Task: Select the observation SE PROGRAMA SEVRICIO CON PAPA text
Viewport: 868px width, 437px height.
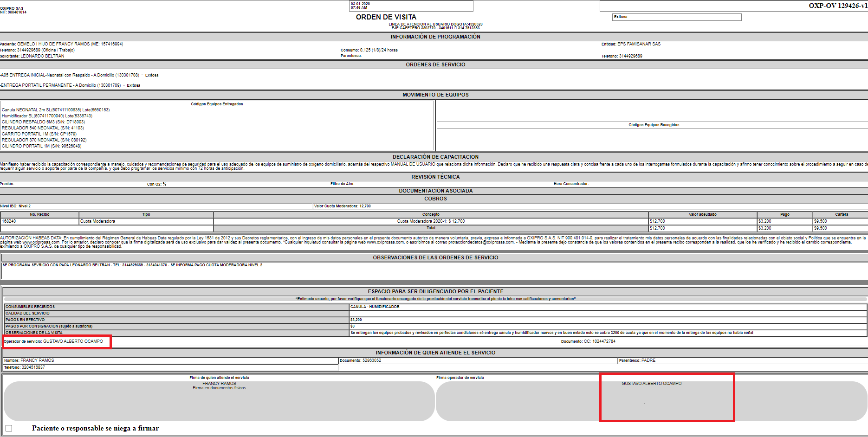Action: [x=132, y=265]
